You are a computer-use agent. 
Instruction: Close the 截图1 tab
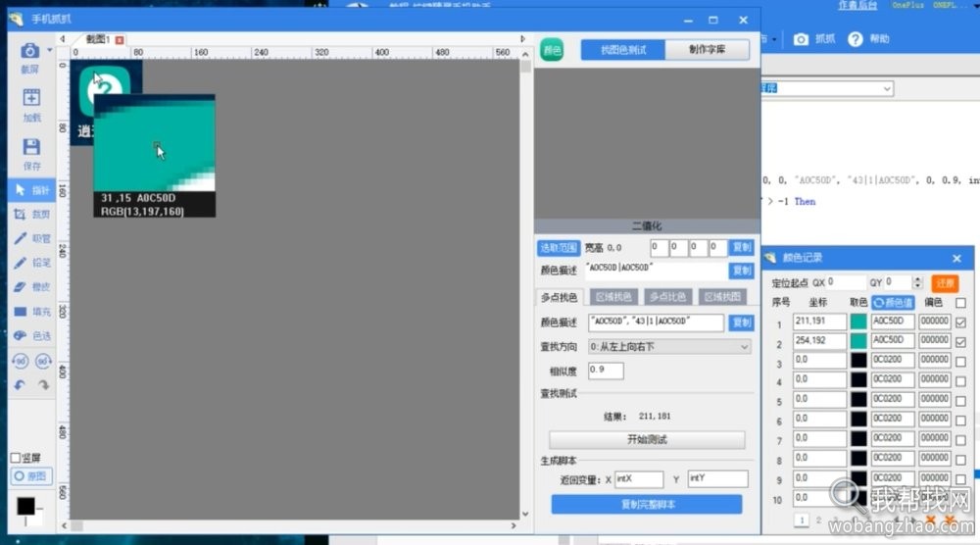pos(120,40)
